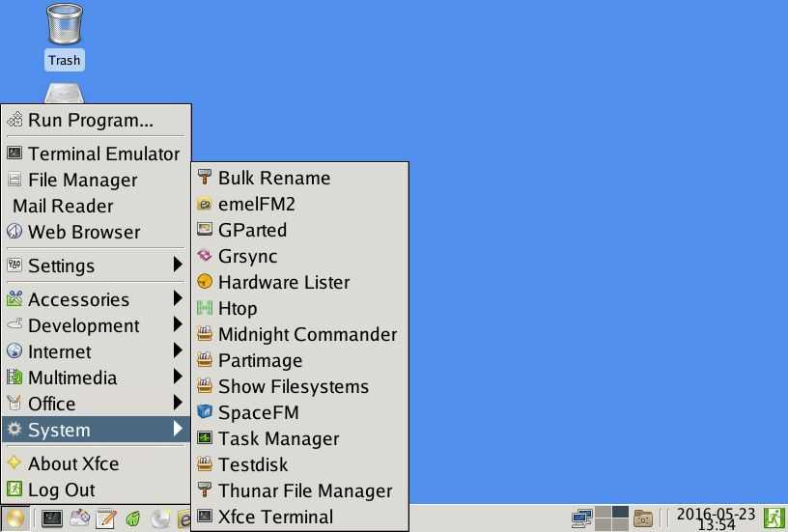Select Log Out from the menu

[x=61, y=490]
